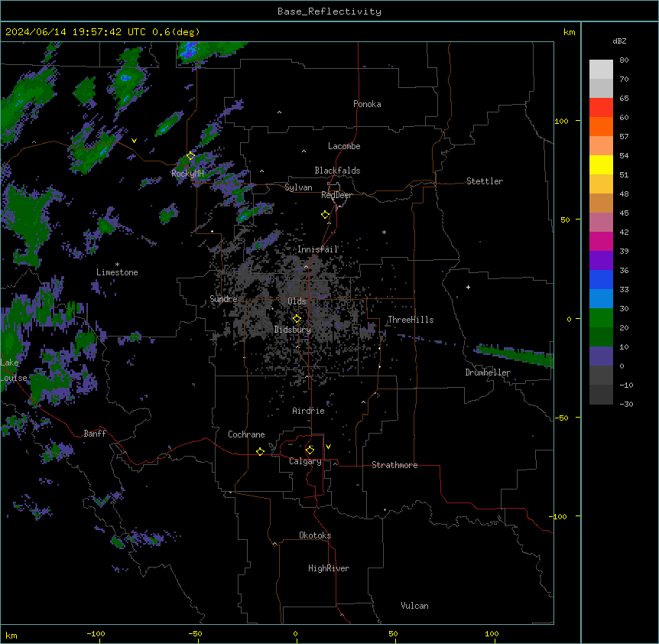659x644 pixels.
Task: Click the yellow diamond marker above RockyMH
Action: point(190,156)
